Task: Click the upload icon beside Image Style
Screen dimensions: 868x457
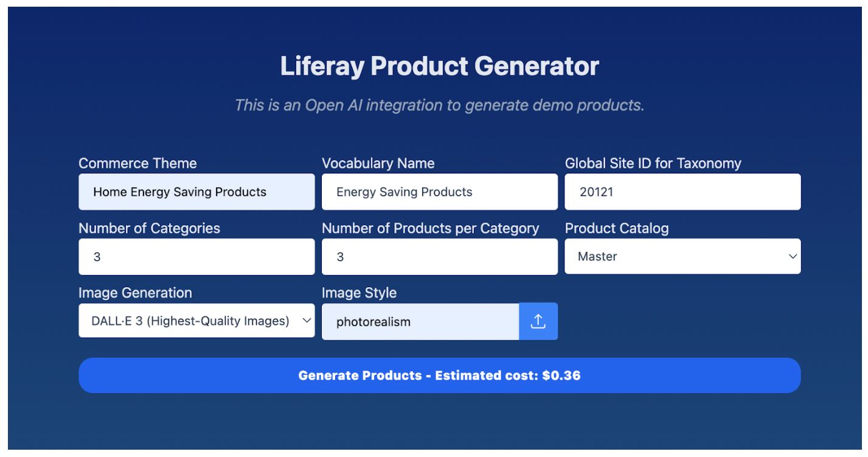Action: pos(538,321)
